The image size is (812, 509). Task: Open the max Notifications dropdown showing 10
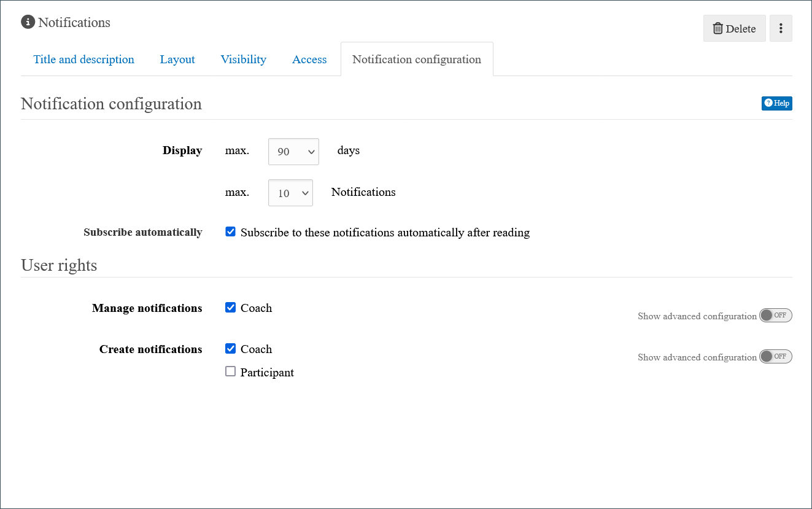[290, 193]
